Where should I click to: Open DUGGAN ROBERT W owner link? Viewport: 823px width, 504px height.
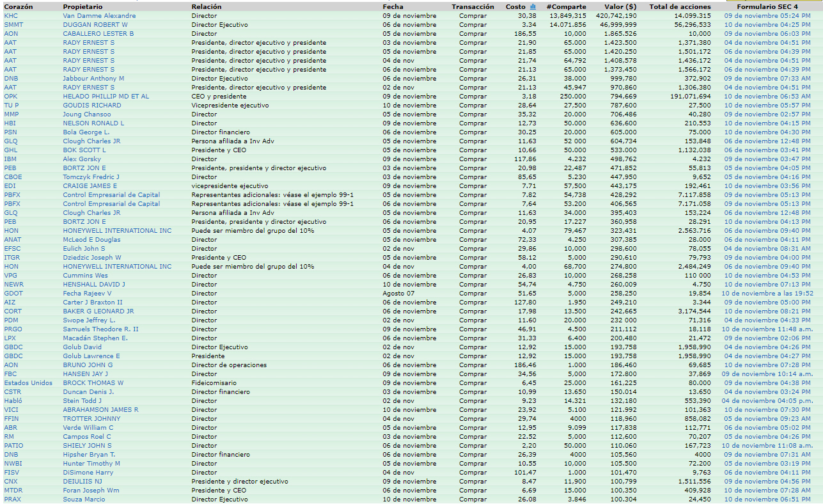95,24
